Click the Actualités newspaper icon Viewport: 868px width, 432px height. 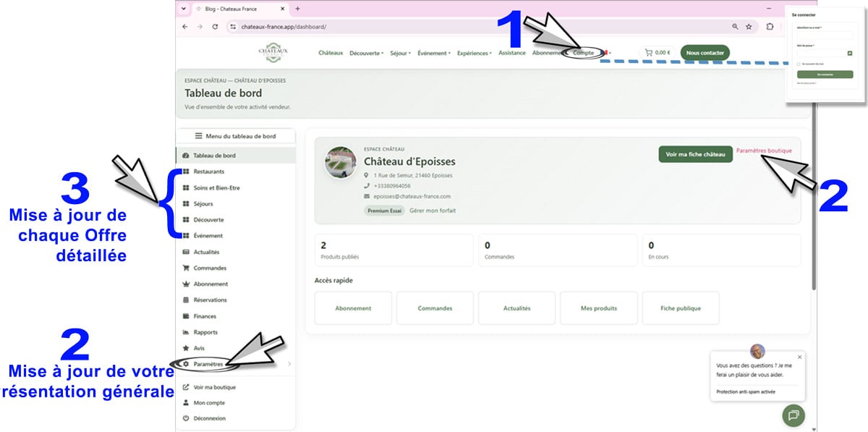pos(186,252)
